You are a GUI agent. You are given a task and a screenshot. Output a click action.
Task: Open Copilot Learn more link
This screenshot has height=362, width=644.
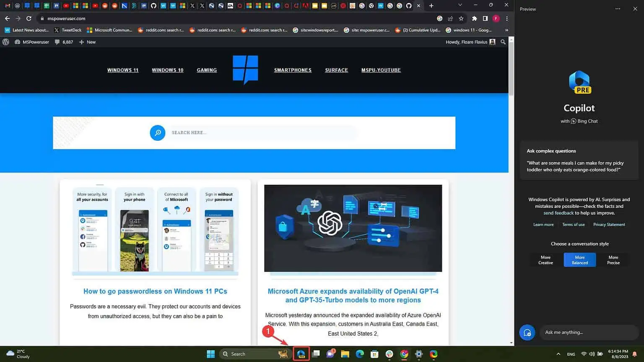click(543, 225)
